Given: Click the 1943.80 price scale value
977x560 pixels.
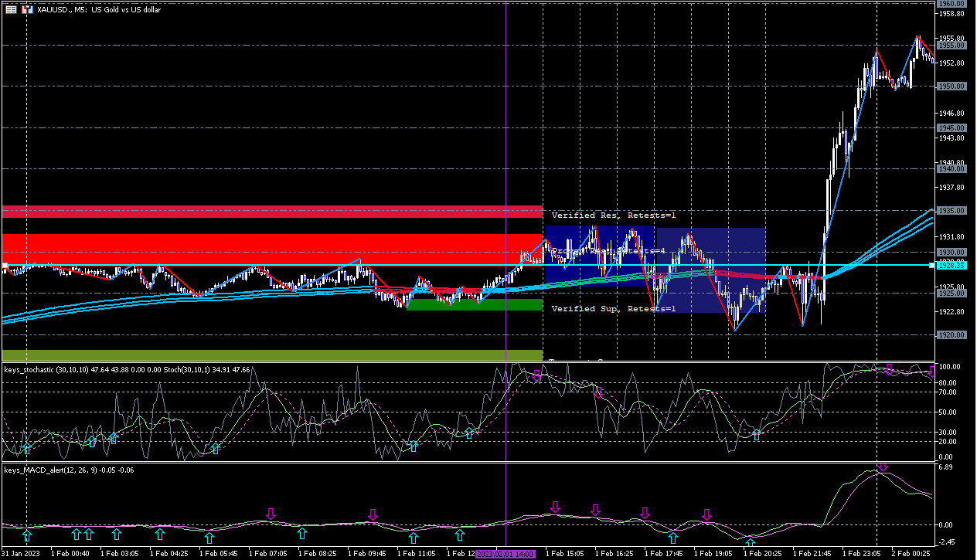Looking at the screenshot, I should pos(951,138).
